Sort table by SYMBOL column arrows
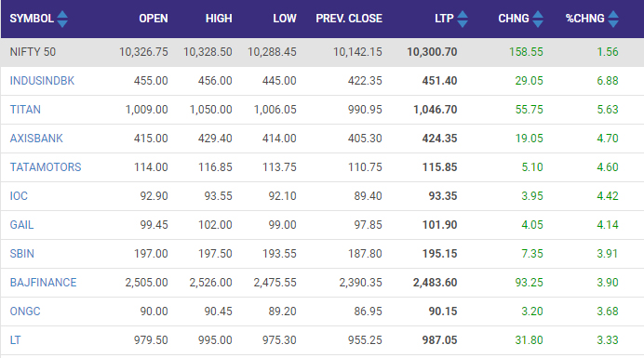Viewport: 644px width, 358px height. coord(62,19)
